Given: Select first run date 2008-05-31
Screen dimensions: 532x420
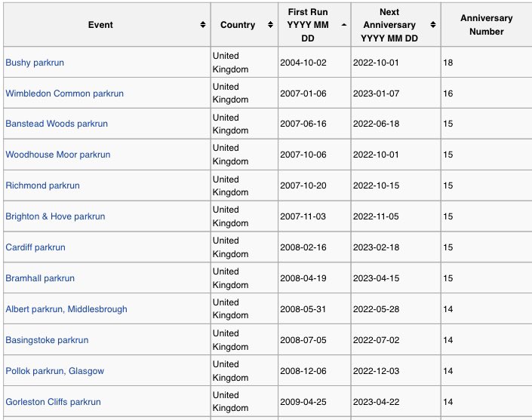Looking at the screenshot, I should pyautogui.click(x=303, y=309).
